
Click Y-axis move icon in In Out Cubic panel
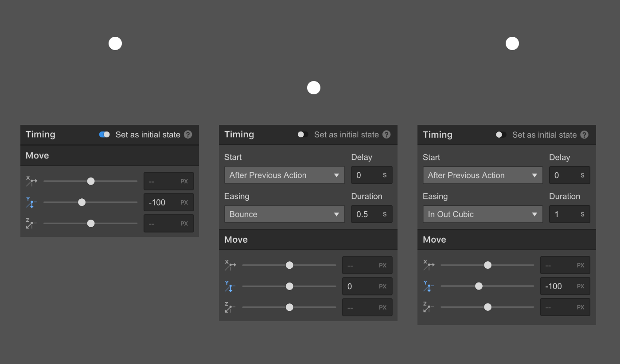(x=429, y=287)
